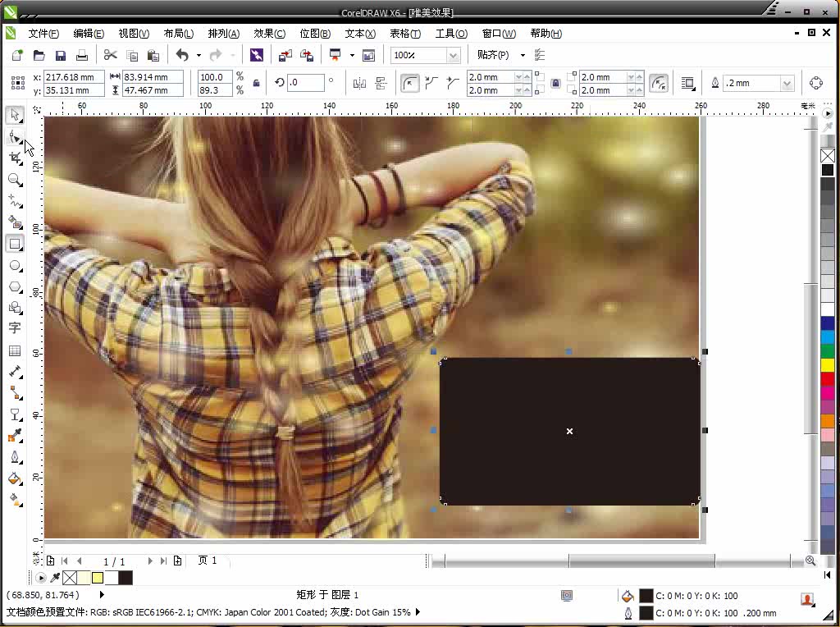Open the 效果(C) menu
Screen dimensions: 840x627
point(269,34)
